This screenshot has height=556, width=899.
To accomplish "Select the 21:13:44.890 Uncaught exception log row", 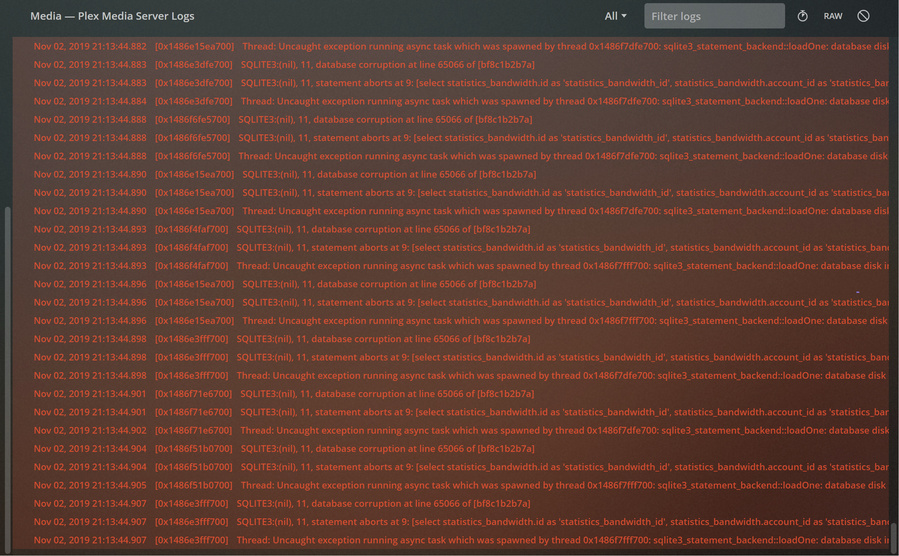I will pyautogui.click(x=451, y=212).
